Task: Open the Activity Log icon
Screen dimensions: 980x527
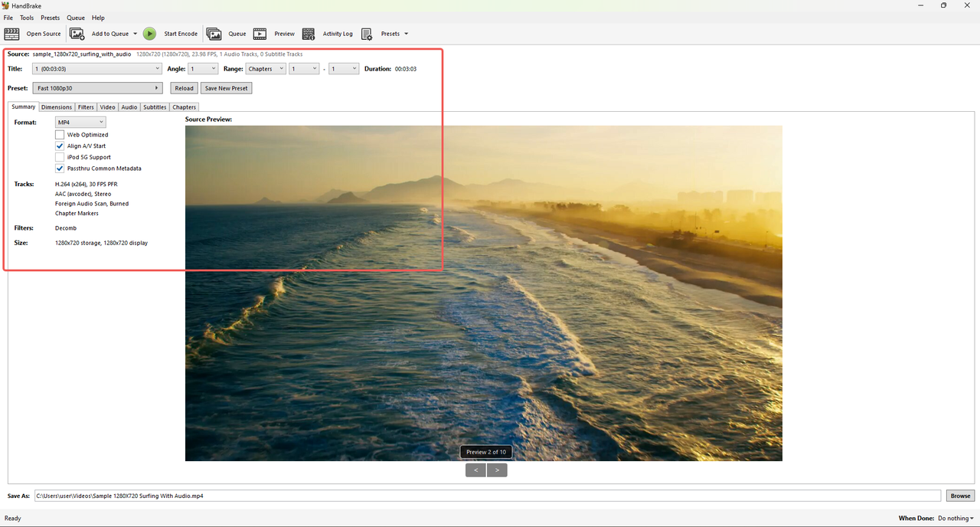Action: (x=309, y=34)
